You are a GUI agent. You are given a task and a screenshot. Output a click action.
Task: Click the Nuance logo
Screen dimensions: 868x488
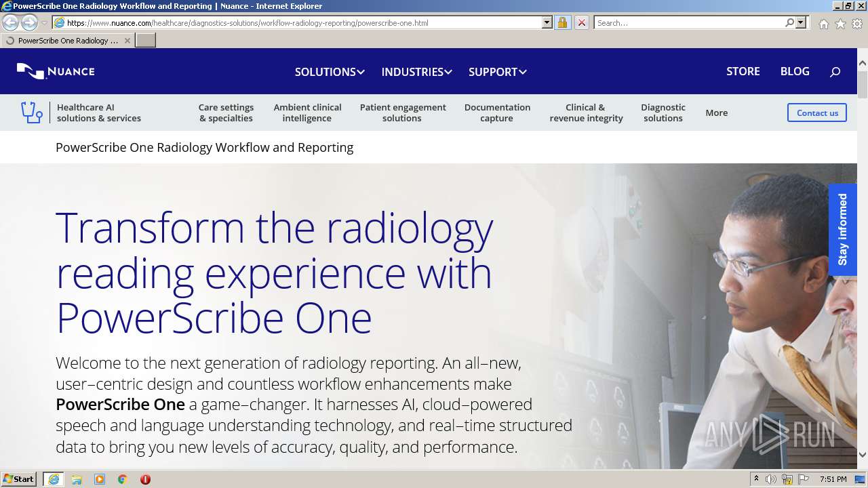click(56, 71)
